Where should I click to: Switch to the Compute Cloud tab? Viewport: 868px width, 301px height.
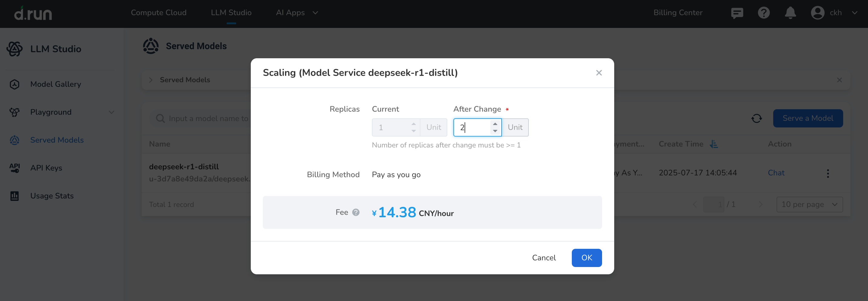pos(158,13)
